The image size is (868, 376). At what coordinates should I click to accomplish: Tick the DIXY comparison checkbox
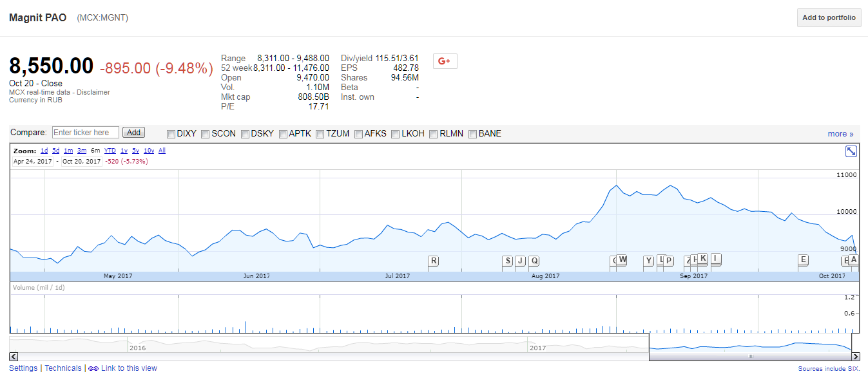pos(171,134)
